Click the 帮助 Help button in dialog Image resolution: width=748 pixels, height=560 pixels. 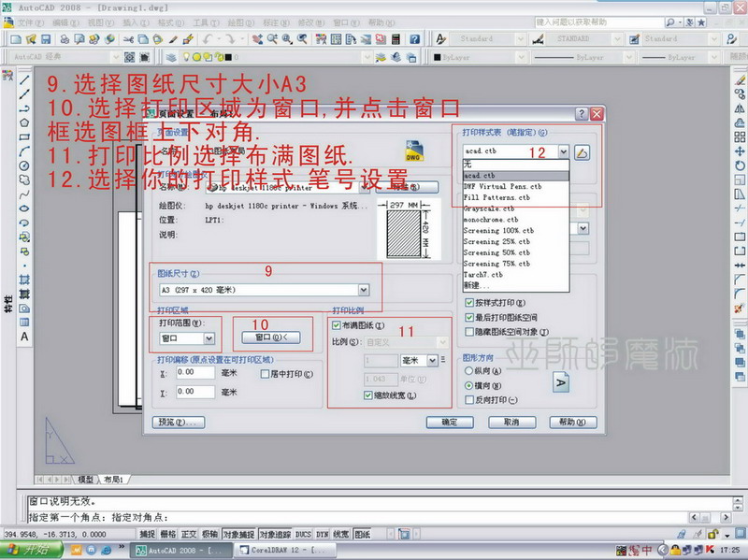pos(573,423)
